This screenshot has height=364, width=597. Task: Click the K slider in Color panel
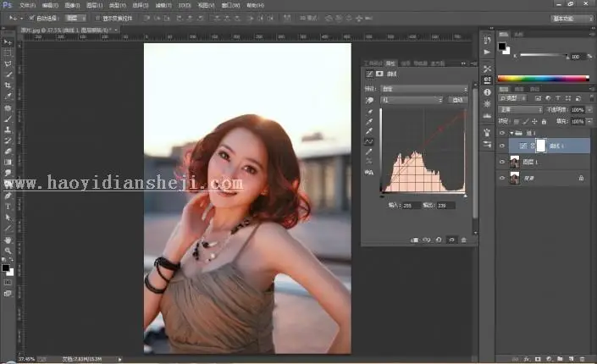pyautogui.click(x=544, y=56)
